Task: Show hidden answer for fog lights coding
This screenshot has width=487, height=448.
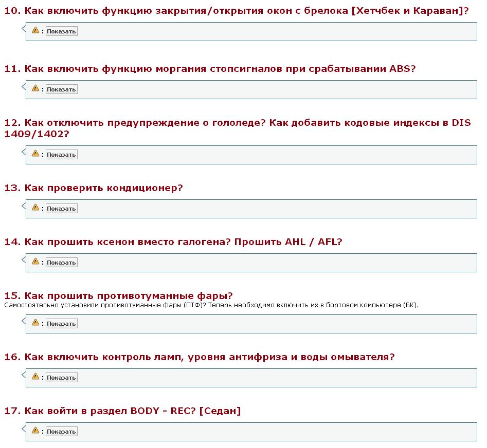Action: point(61,324)
